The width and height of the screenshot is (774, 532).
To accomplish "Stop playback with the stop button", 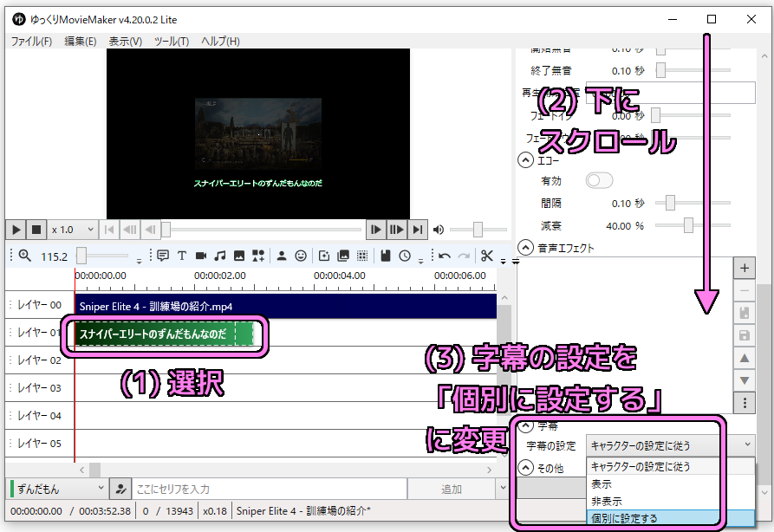I will tap(36, 230).
